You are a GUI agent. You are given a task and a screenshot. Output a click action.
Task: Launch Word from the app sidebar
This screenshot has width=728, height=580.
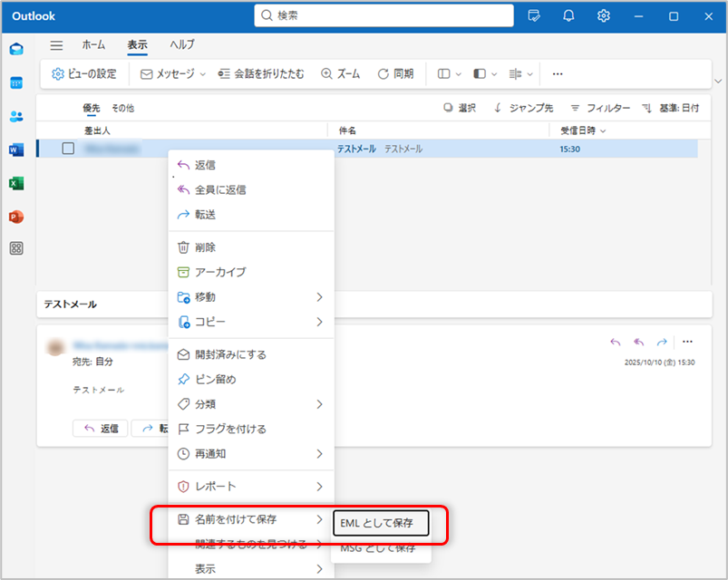point(16,150)
